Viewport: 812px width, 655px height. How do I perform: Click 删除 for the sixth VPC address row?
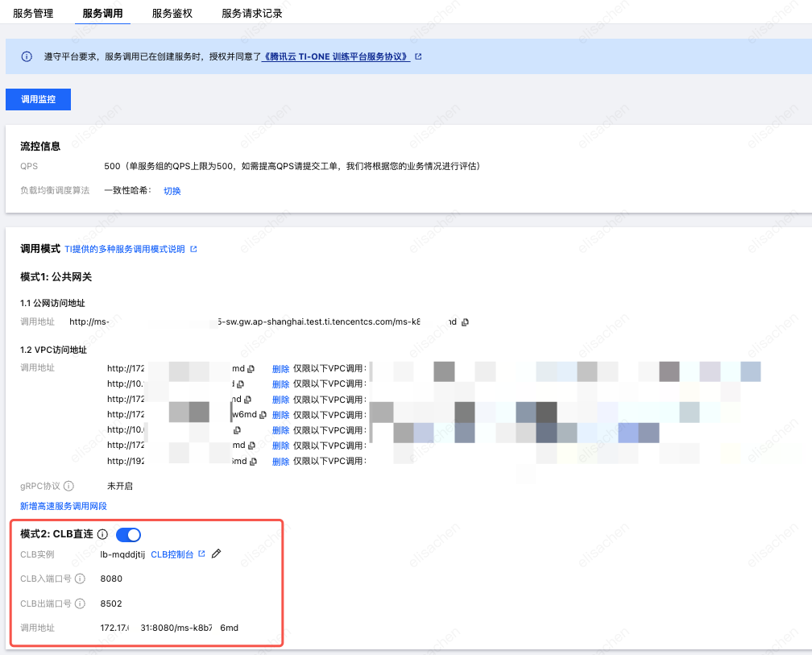tap(280, 446)
